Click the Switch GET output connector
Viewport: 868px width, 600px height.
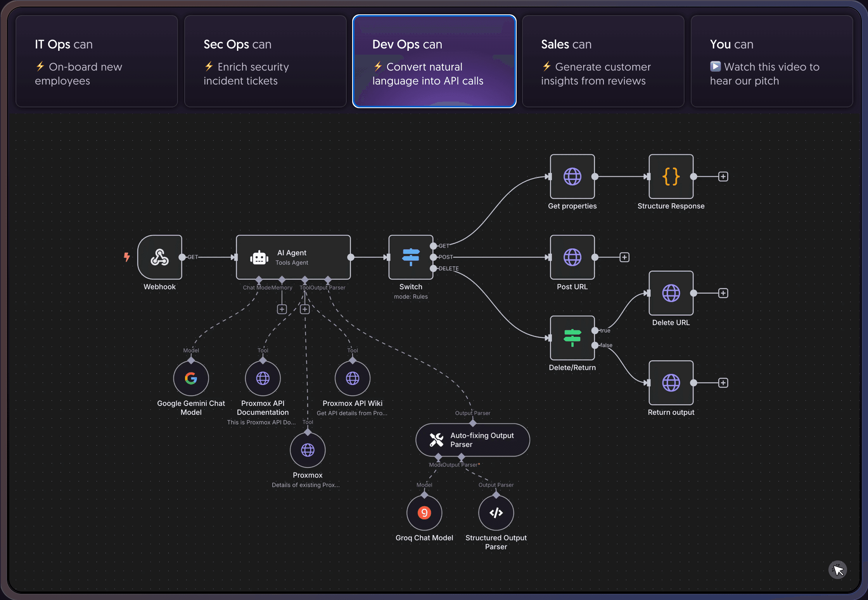(433, 246)
